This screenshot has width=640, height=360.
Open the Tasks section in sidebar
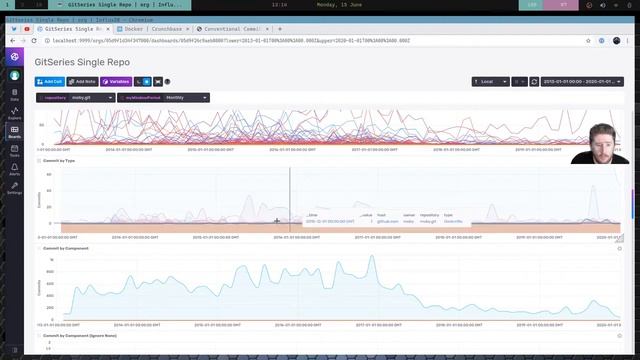pos(14,151)
